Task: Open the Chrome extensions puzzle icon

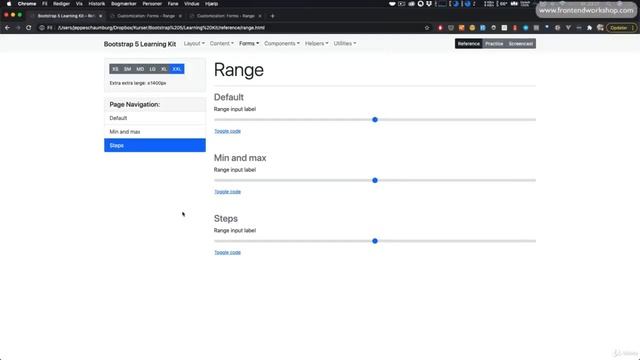Action: pos(589,28)
